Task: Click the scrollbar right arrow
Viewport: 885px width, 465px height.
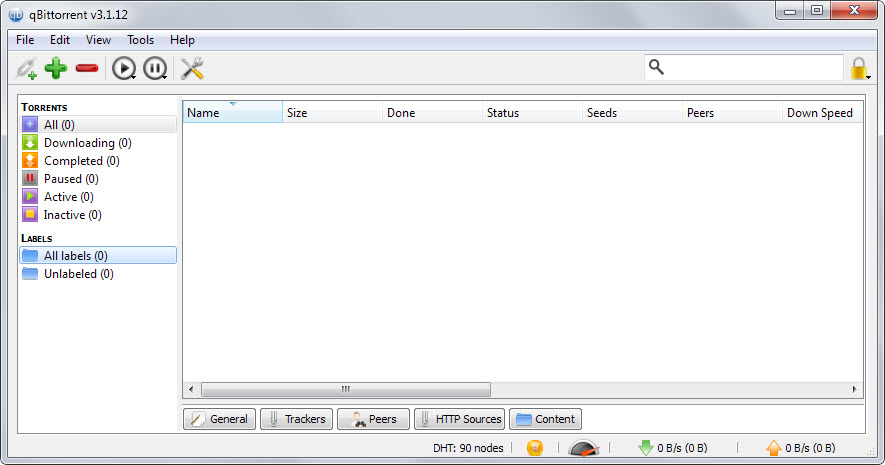Action: pos(855,389)
